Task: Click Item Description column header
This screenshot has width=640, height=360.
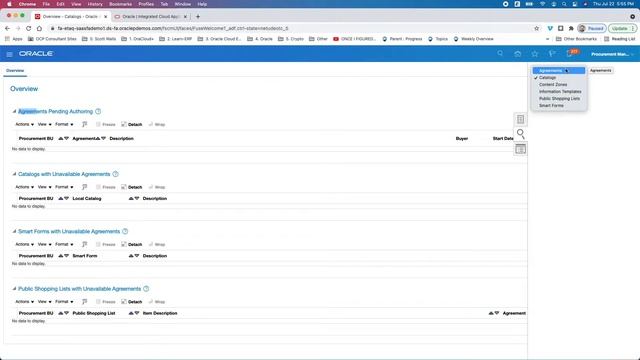Action: pyautogui.click(x=160, y=313)
